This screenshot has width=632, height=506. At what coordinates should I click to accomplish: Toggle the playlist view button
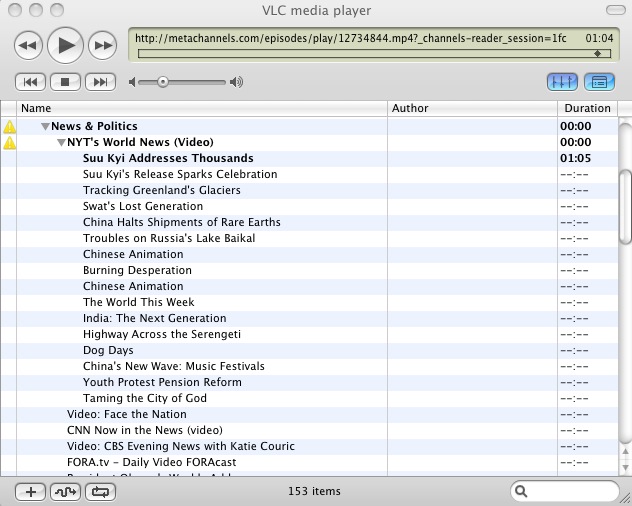[600, 82]
